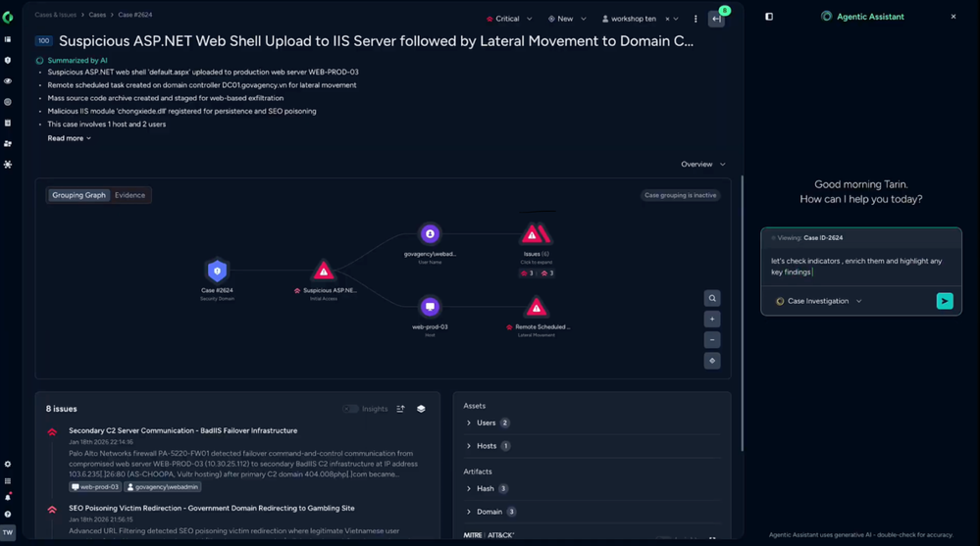Open the Critical severity dropdown
This screenshot has width=980, height=546.
509,19
